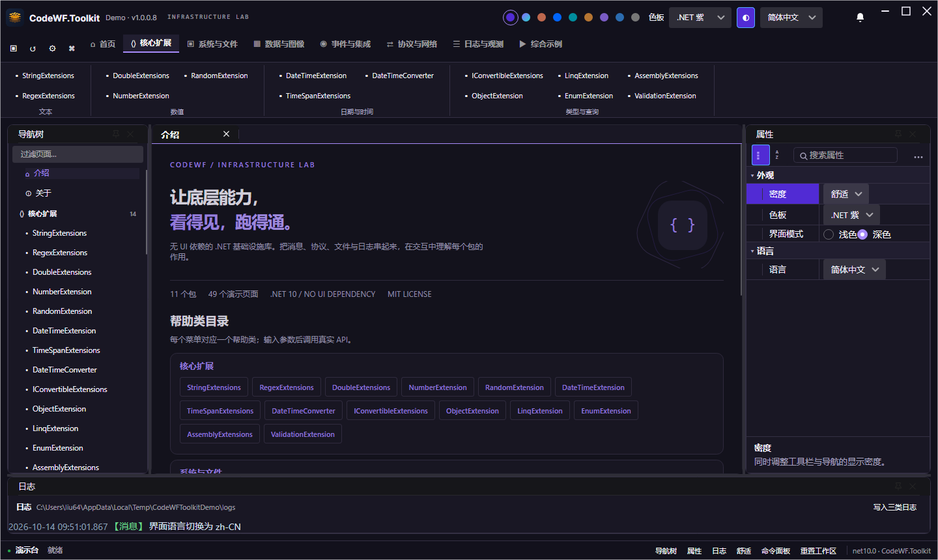This screenshot has height=560, width=938.
Task: Switch to categorized property view
Action: pos(760,155)
